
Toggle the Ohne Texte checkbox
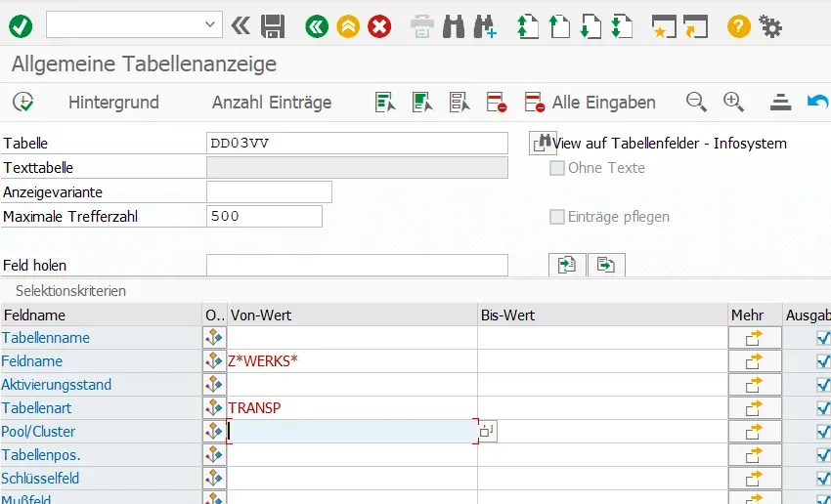[557, 168]
